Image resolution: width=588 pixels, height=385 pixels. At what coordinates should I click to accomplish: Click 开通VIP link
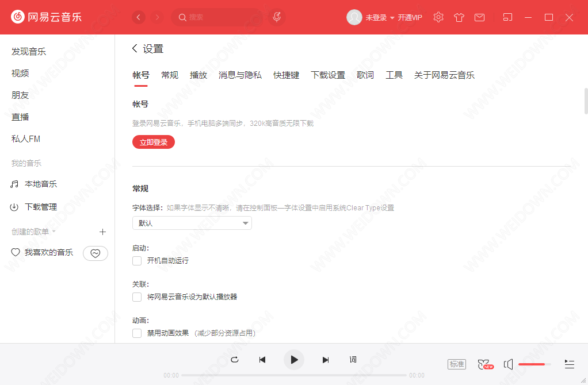pos(410,18)
